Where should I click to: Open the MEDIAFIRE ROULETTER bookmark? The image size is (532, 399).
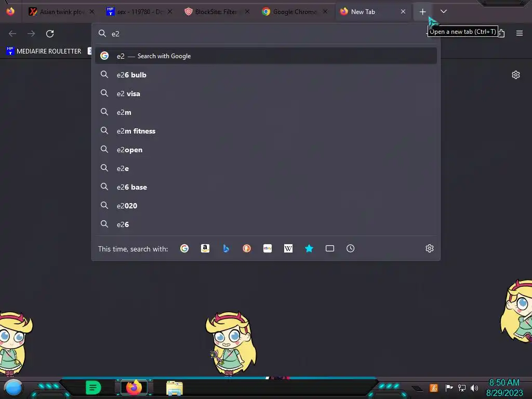point(44,51)
